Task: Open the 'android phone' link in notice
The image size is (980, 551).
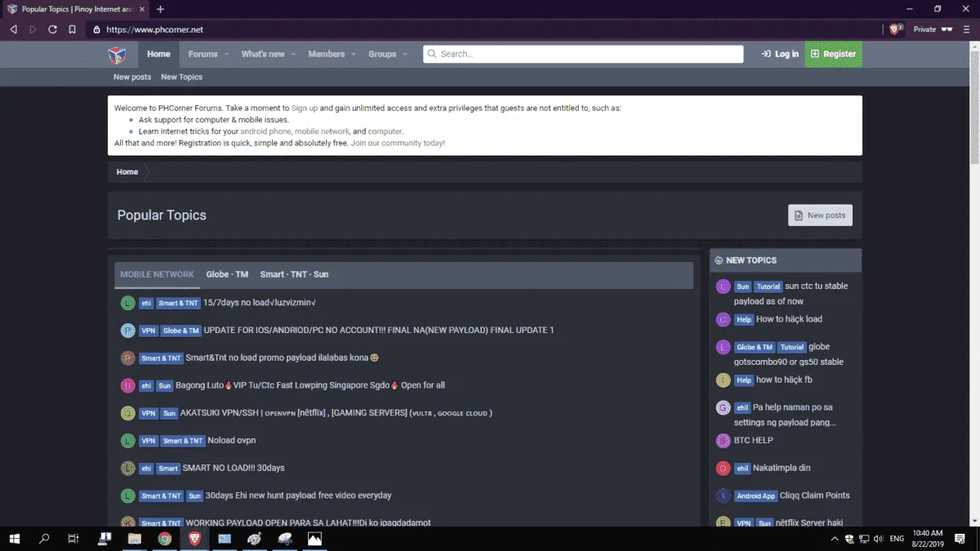Action: [x=265, y=131]
